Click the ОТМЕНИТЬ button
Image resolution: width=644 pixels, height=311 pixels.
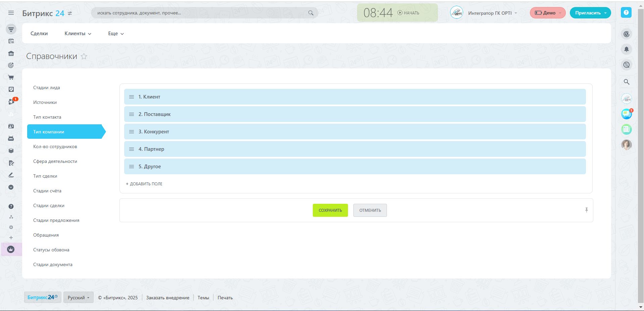[370, 210]
